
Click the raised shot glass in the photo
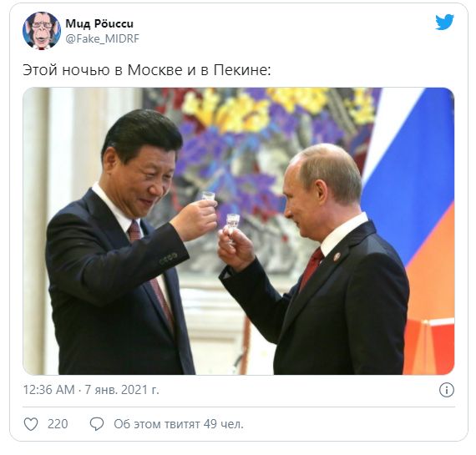point(209,197)
